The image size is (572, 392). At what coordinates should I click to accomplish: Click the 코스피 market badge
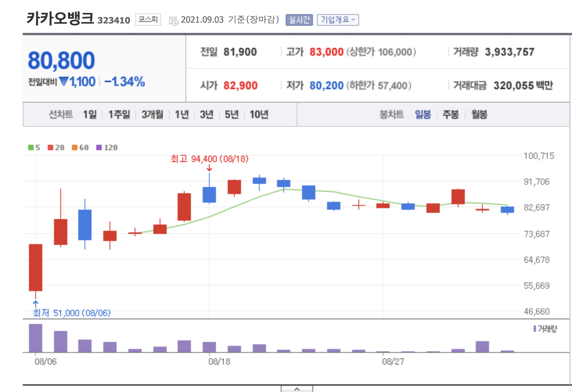[148, 20]
